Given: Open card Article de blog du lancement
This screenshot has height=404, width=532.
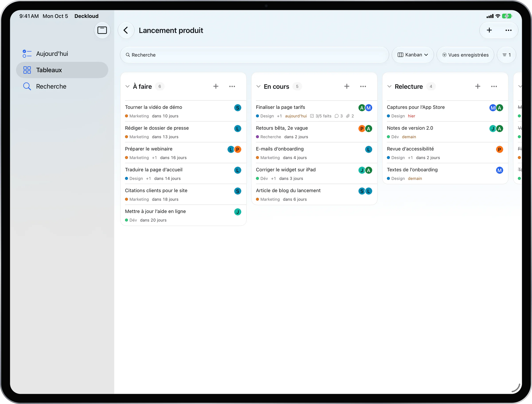Looking at the screenshot, I should tap(314, 194).
